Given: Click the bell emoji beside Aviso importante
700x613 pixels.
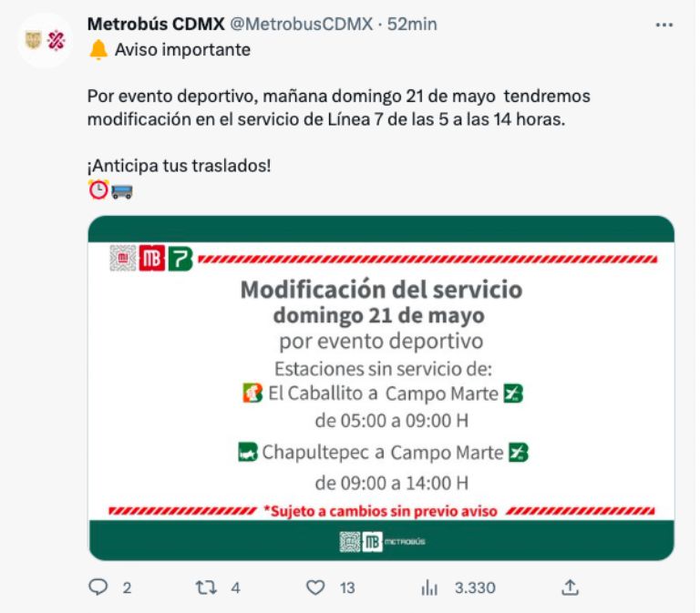Looking at the screenshot, I should pos(98,50).
